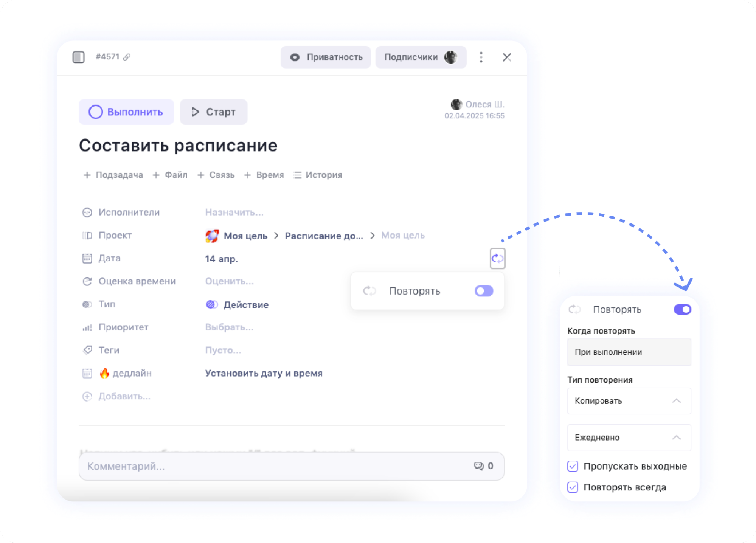Open the Подписчики panel
The height and width of the screenshot is (543, 756).
tap(420, 57)
